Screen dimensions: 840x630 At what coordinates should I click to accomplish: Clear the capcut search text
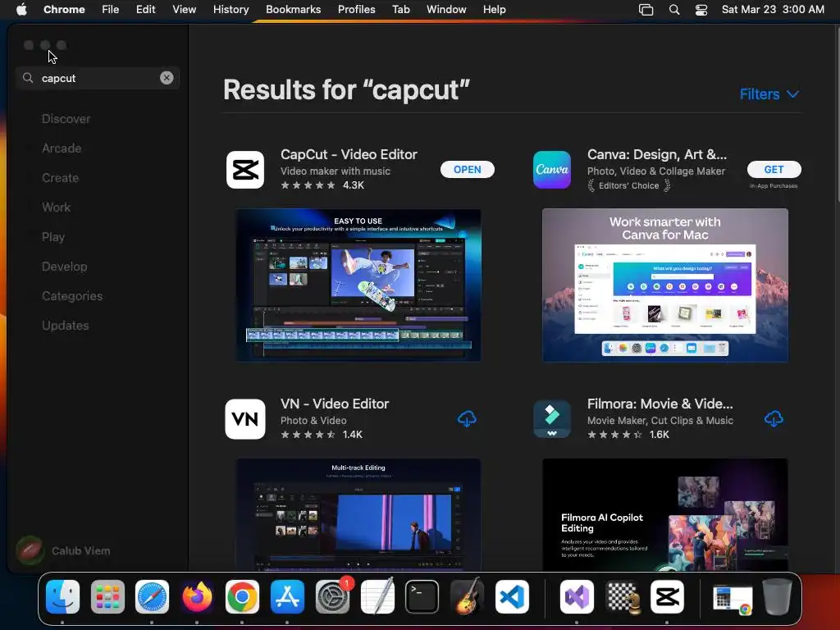167,78
